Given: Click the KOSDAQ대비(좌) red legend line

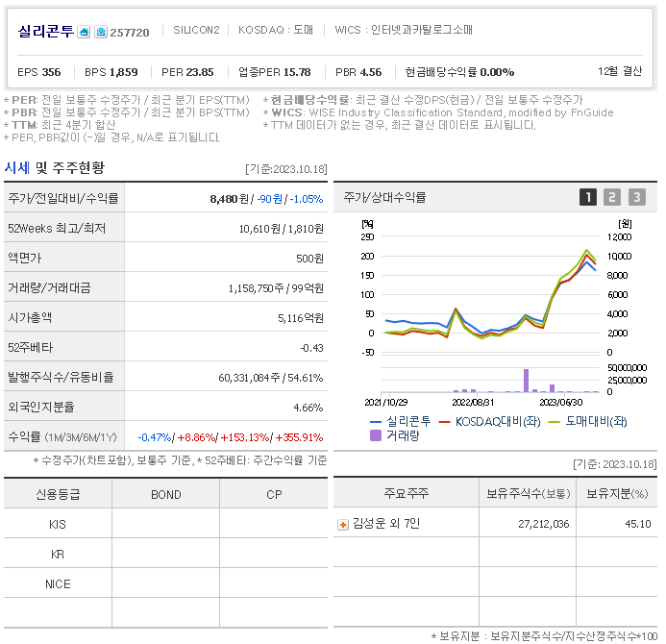Looking at the screenshot, I should [444, 422].
